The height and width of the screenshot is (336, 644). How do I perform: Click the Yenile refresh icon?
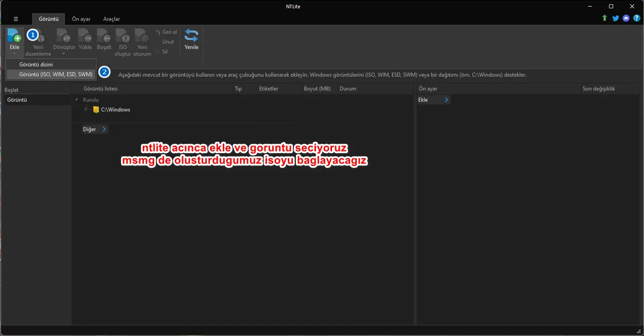click(x=191, y=36)
